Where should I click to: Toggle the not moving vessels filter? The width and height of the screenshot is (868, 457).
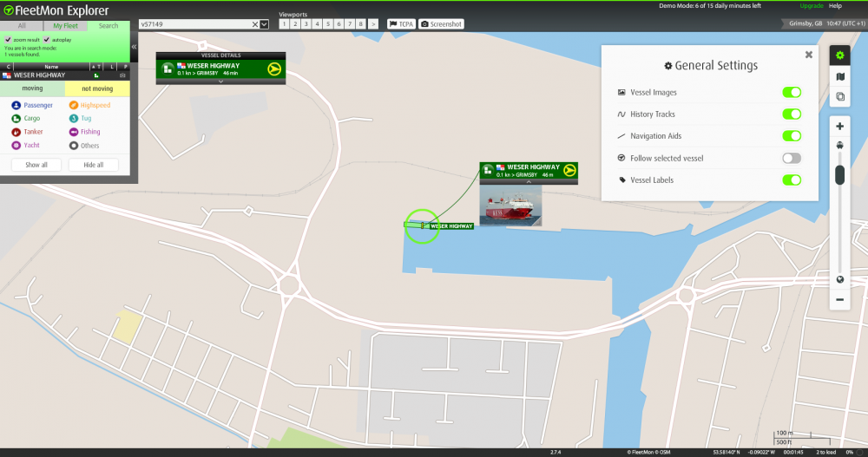(x=97, y=88)
